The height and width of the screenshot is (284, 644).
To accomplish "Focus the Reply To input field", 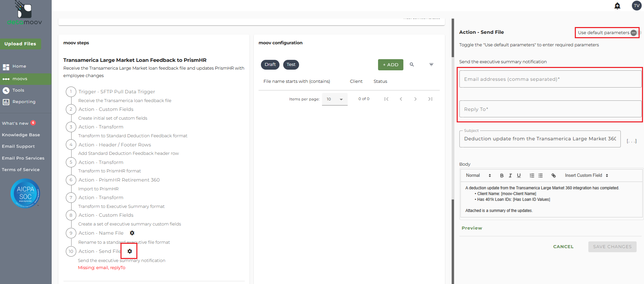I will pyautogui.click(x=550, y=109).
